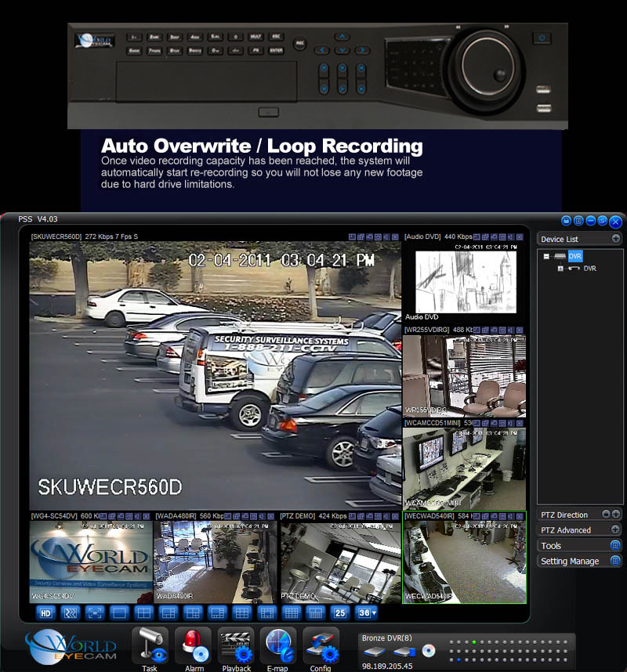Enable digital zoom on SKUWECR560D pane
Viewport: 627px width, 672px height.
pos(352,237)
